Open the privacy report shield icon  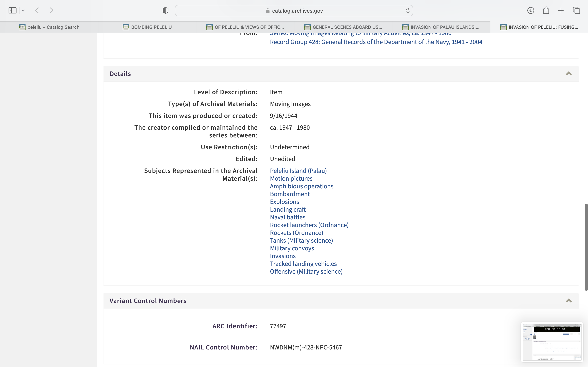pyautogui.click(x=165, y=10)
